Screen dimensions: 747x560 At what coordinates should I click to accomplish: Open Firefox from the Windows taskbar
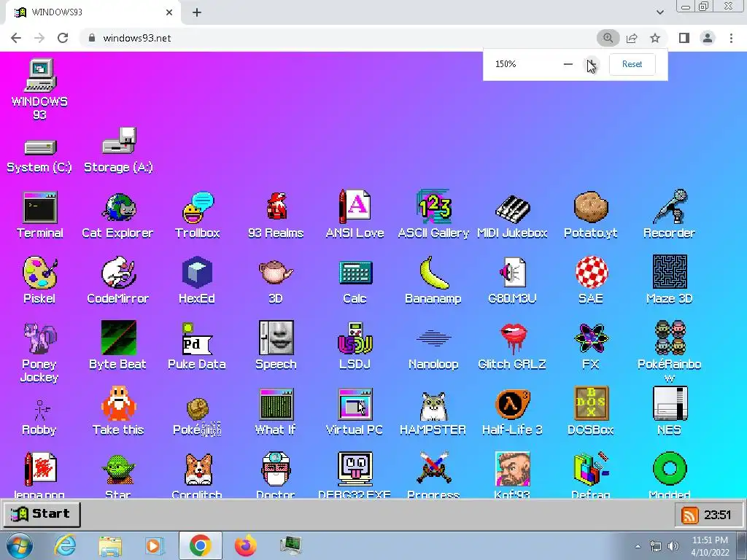pyautogui.click(x=245, y=545)
